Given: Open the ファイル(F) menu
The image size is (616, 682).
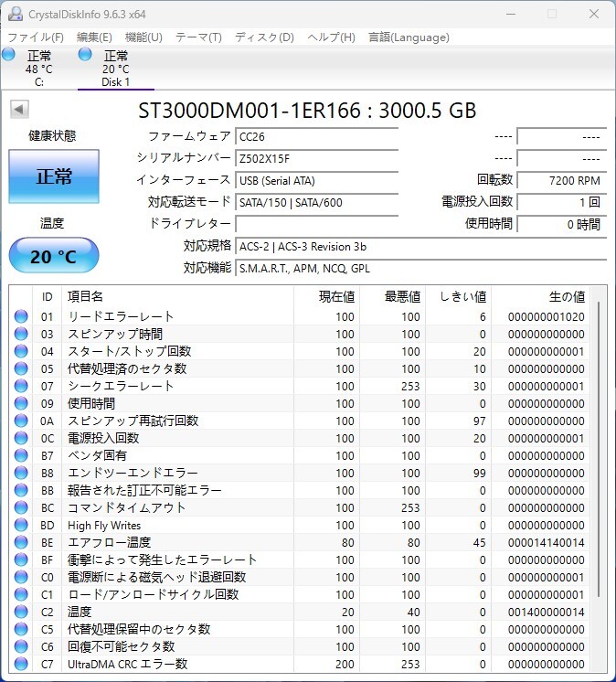Looking at the screenshot, I should click(x=36, y=37).
